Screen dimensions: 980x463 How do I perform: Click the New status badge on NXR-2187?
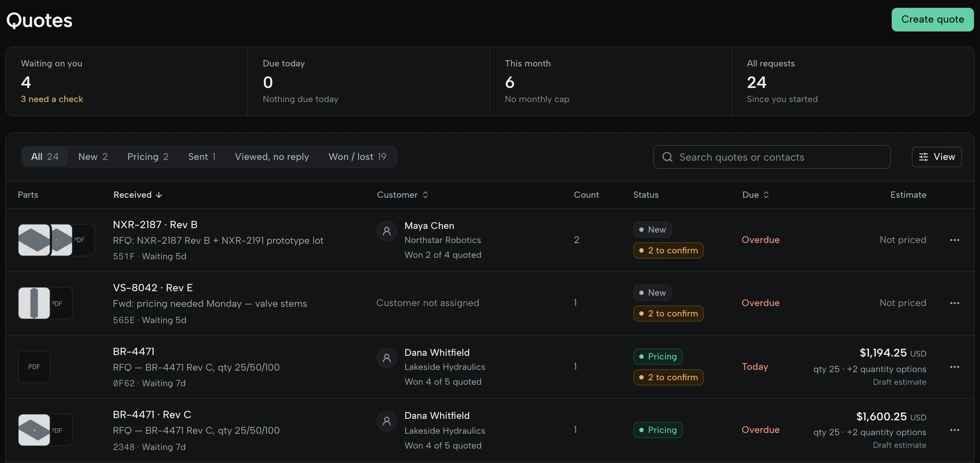[652, 230]
